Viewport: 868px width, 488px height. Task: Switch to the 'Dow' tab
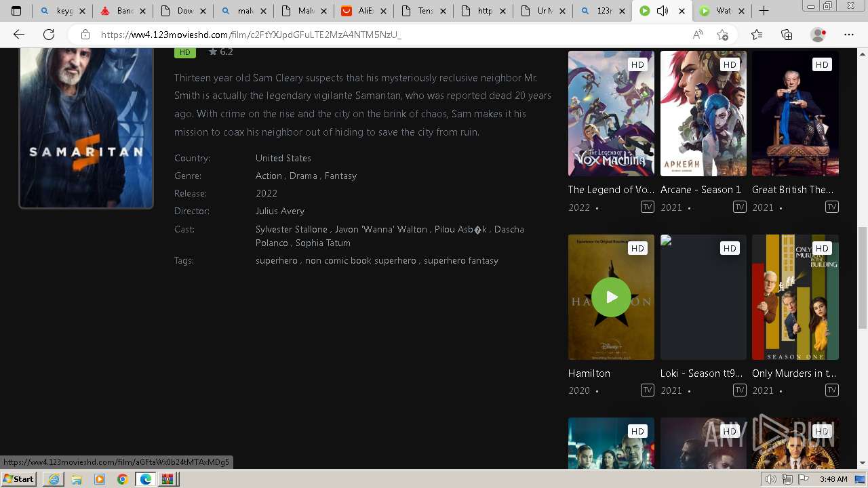pyautogui.click(x=184, y=11)
